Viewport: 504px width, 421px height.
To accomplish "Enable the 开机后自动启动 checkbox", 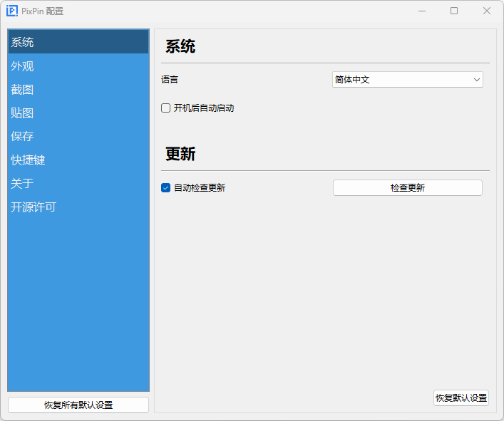I will pyautogui.click(x=165, y=108).
